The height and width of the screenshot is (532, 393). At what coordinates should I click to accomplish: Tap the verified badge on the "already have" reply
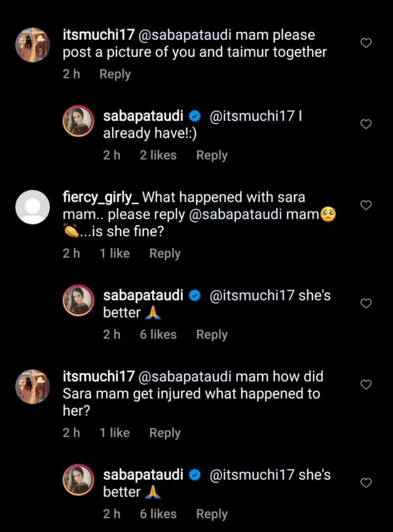195,116
